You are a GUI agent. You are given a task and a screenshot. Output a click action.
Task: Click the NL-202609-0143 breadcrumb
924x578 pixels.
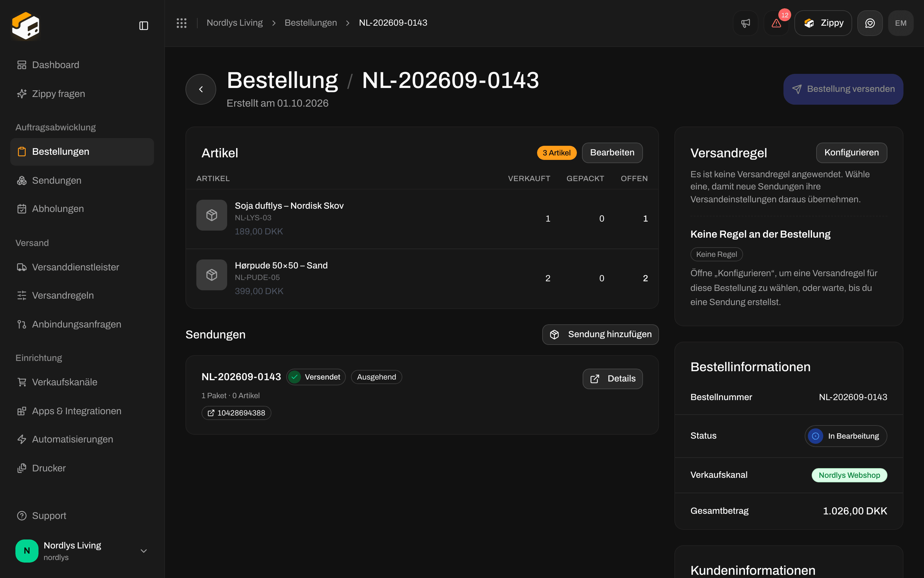[393, 23]
